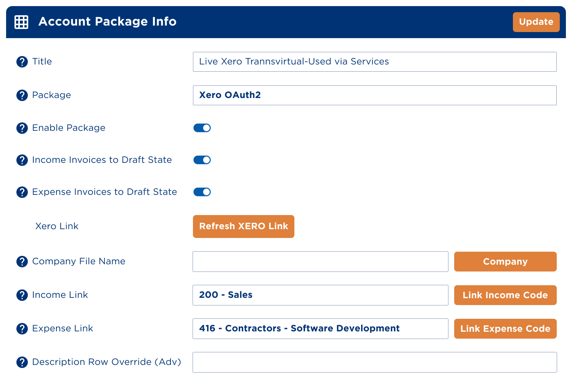Screen dimensions: 572x392
Task: Open help icon for Income Link
Action: pyautogui.click(x=22, y=295)
